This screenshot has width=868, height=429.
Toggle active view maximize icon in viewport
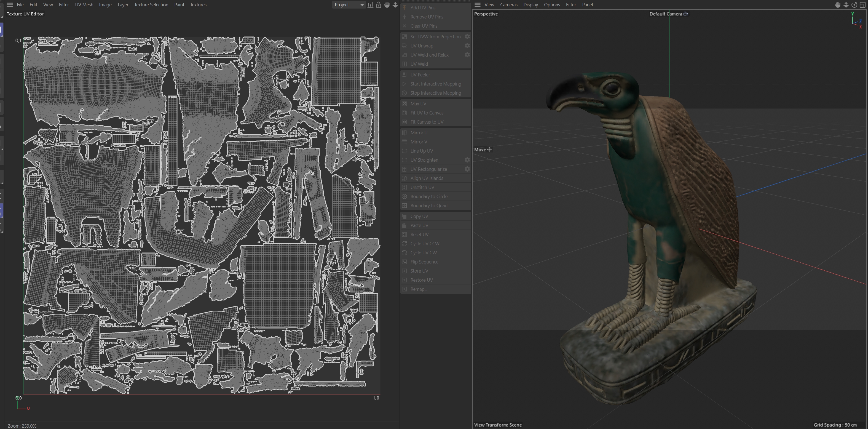[862, 5]
